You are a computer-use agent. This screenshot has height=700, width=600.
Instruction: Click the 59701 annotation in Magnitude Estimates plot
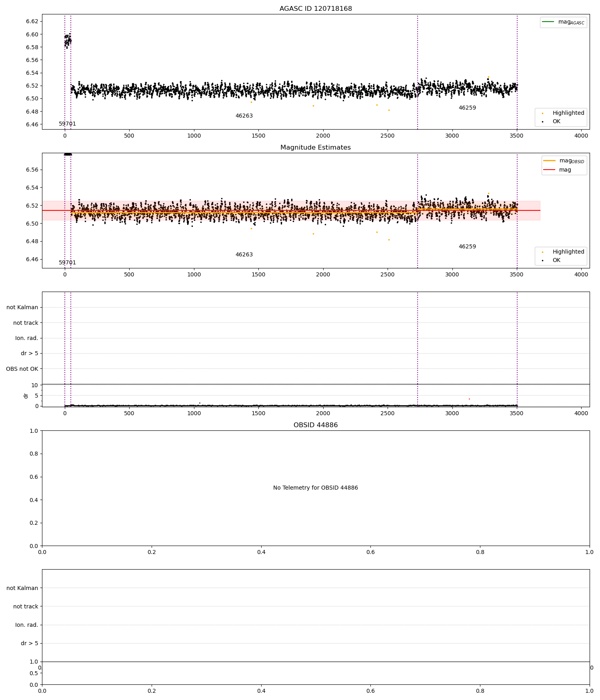point(67,263)
